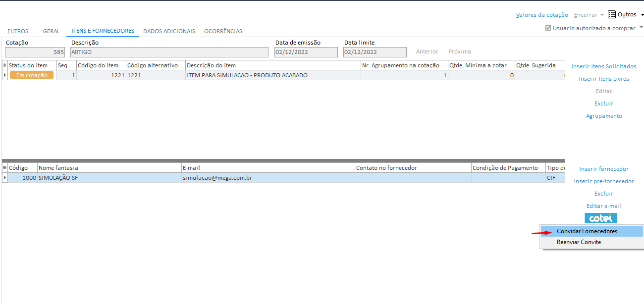Click the 'Seq.' column header
The image size is (644, 305).
click(66, 65)
